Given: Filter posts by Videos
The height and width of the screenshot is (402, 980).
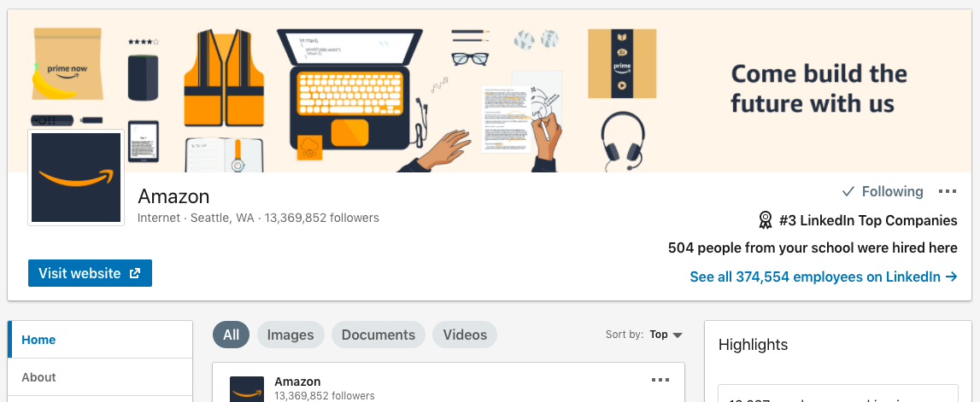Looking at the screenshot, I should pyautogui.click(x=465, y=335).
